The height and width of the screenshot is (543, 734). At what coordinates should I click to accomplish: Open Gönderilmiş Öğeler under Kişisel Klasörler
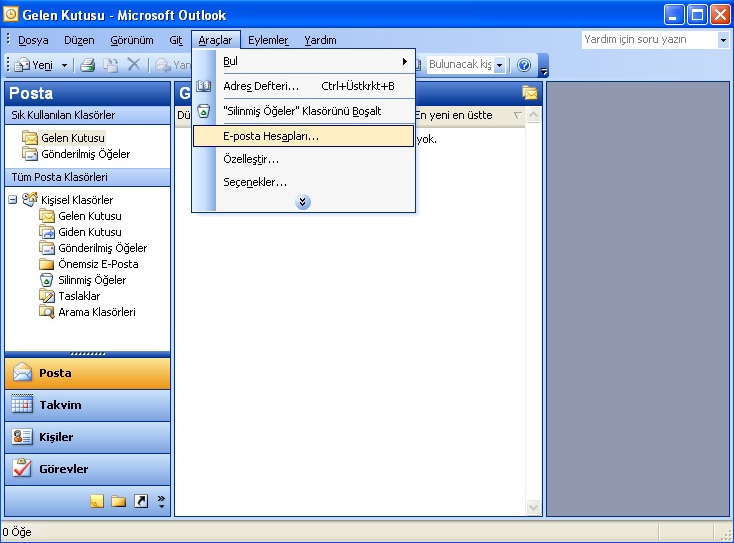pyautogui.click(x=103, y=248)
